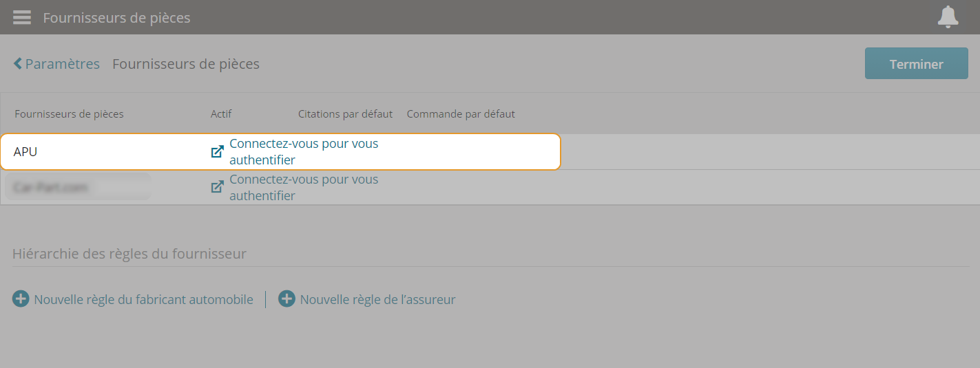Select the blurred Car-Part.com supplier row
980x368 pixels.
(490, 187)
